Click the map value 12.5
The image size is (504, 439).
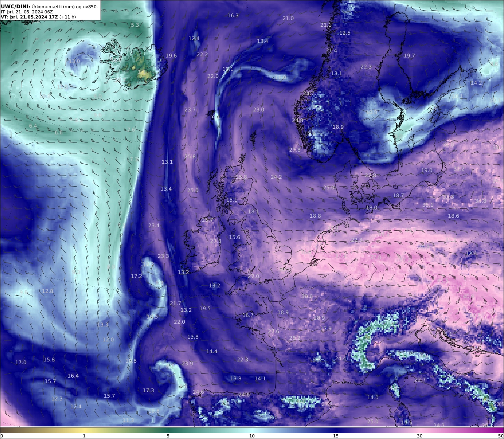coord(345,33)
